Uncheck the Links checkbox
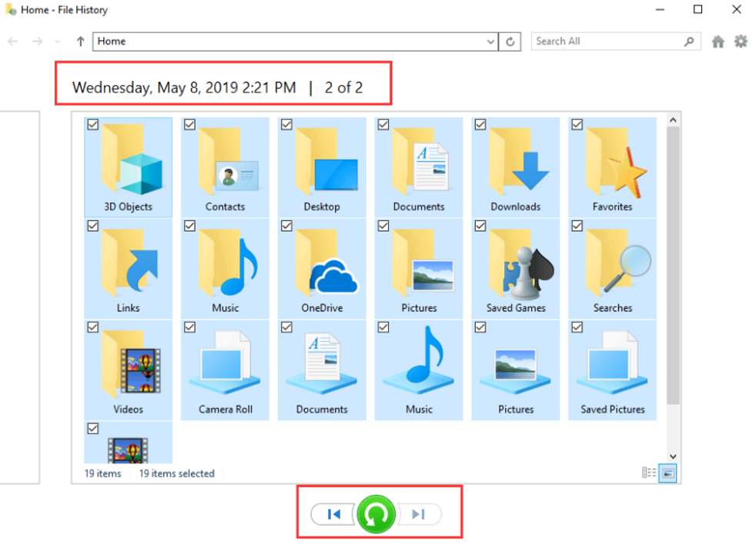The height and width of the screenshot is (542, 756). point(93,226)
